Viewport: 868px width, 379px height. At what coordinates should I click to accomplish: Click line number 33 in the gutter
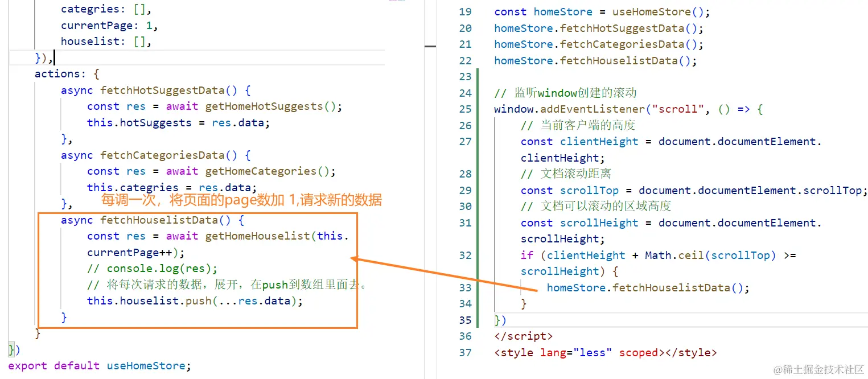(465, 287)
